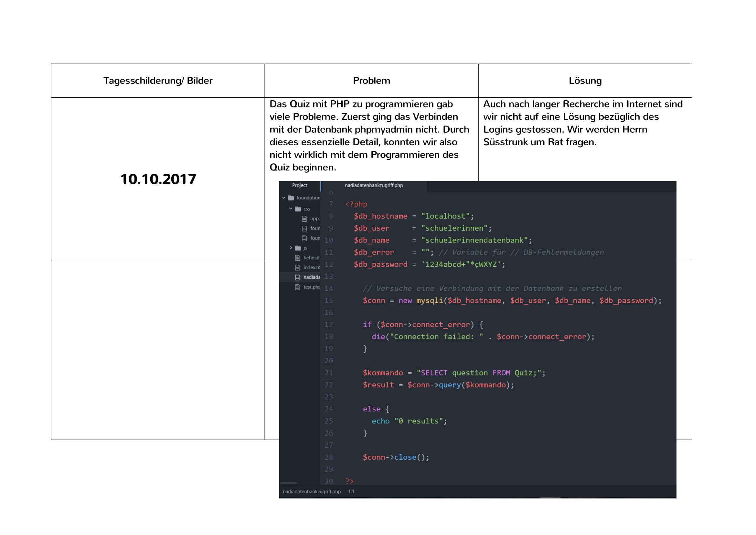Click the "Lösung" column header
Image resolution: width=756 pixels, height=535 pixels.
[585, 81]
